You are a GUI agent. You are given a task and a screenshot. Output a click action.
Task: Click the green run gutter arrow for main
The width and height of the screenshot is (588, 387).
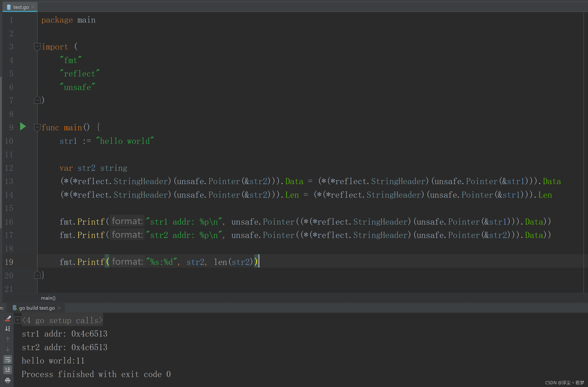[x=23, y=127]
